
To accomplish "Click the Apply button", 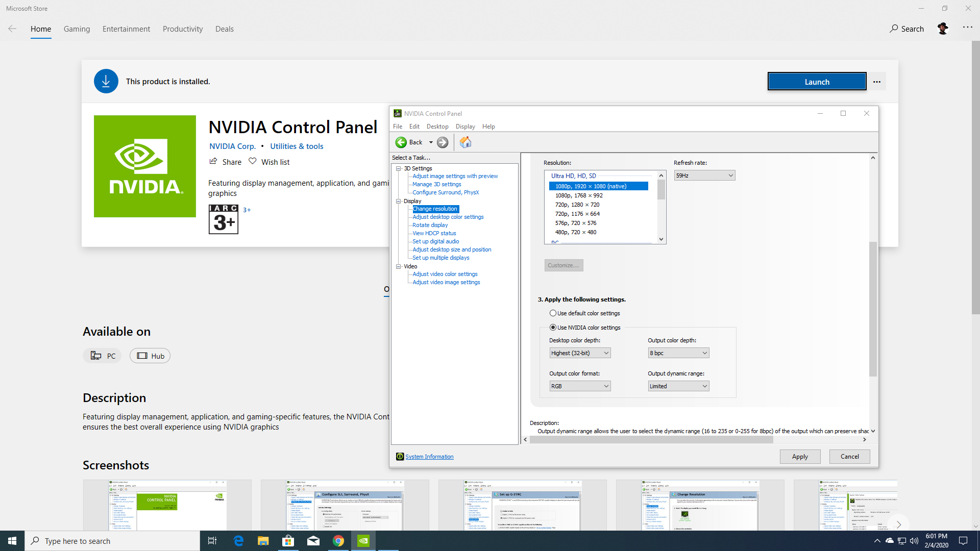I will [x=800, y=457].
